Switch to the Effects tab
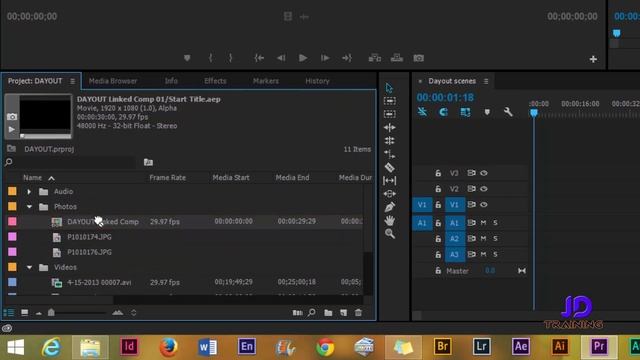640x360 pixels. (215, 81)
